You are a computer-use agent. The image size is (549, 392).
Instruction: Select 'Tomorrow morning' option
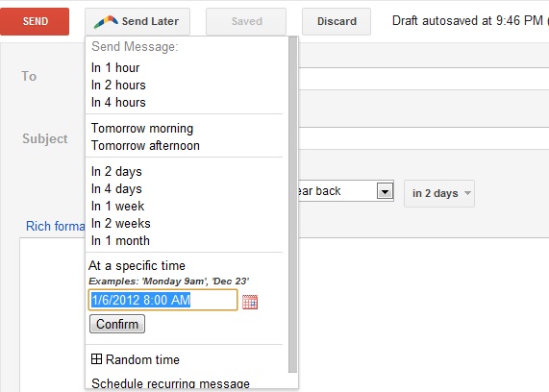tap(142, 128)
